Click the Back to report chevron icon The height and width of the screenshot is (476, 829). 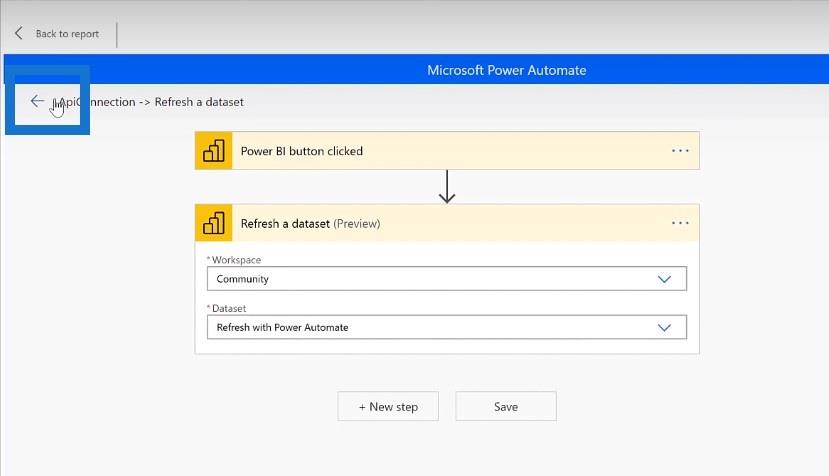point(19,33)
